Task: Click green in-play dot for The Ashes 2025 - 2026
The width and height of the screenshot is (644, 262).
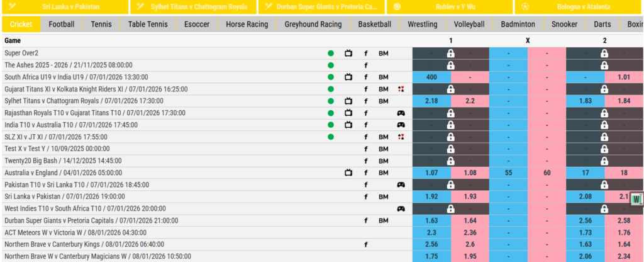Action: tap(331, 65)
